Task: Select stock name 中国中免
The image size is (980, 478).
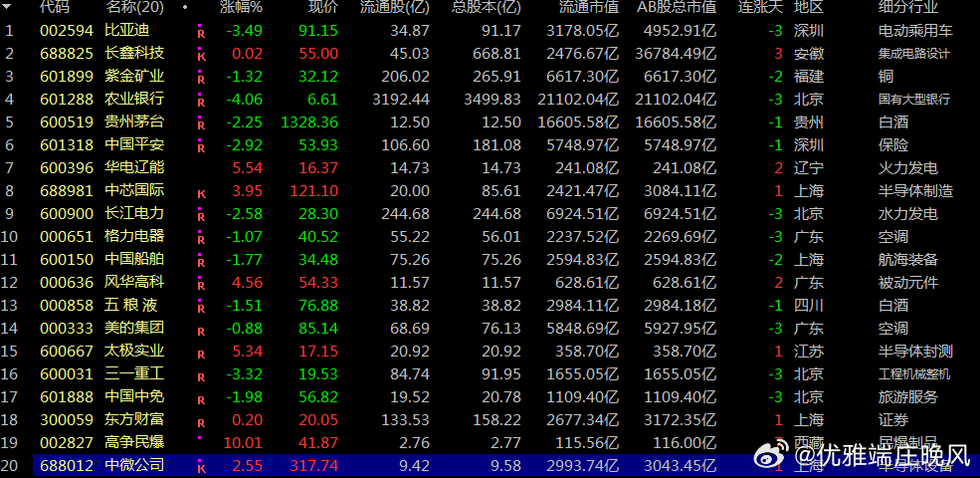Action: [134, 396]
